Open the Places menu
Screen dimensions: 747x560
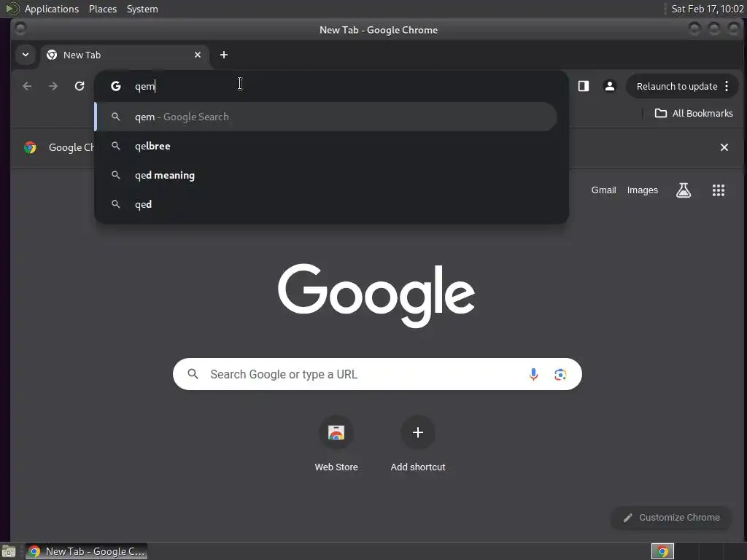[103, 9]
